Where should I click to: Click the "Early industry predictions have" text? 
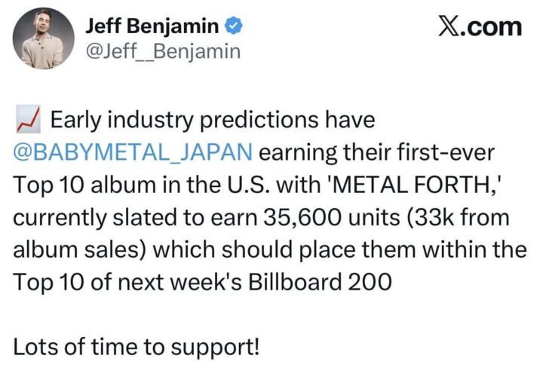point(212,119)
